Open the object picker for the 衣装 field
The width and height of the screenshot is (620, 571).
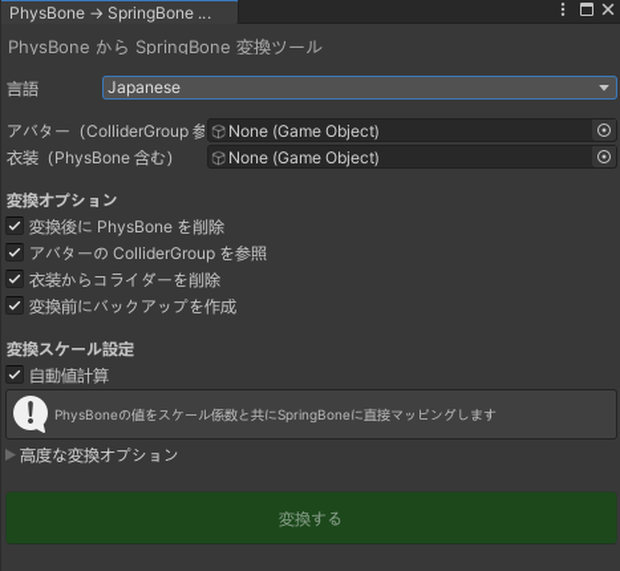coord(604,157)
